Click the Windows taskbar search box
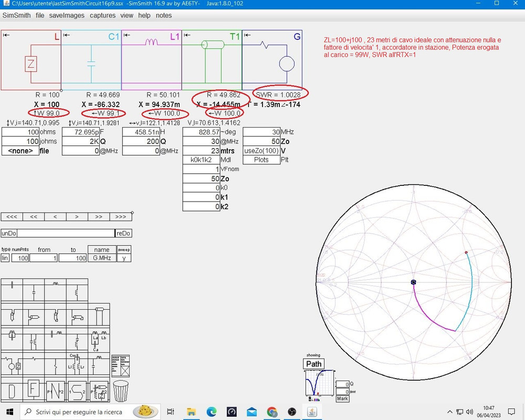 90,412
